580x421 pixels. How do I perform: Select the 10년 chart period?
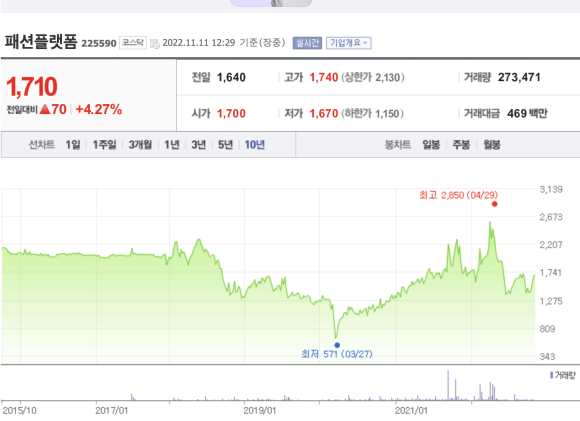tap(255, 145)
